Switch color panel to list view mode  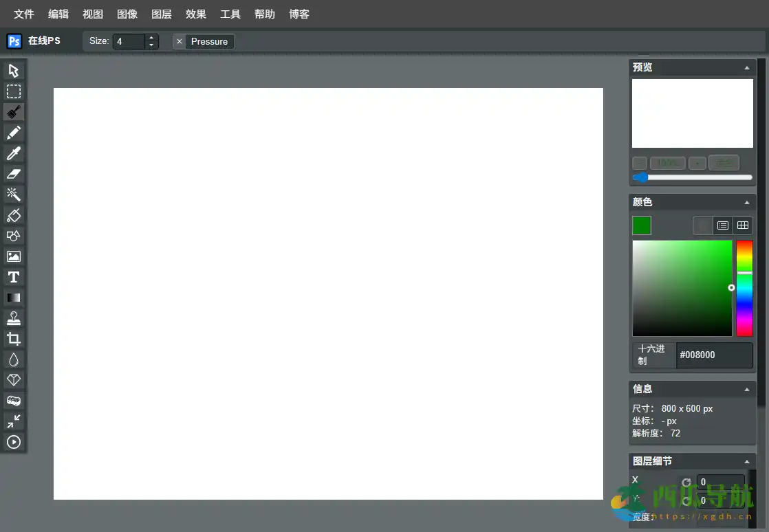(x=723, y=225)
